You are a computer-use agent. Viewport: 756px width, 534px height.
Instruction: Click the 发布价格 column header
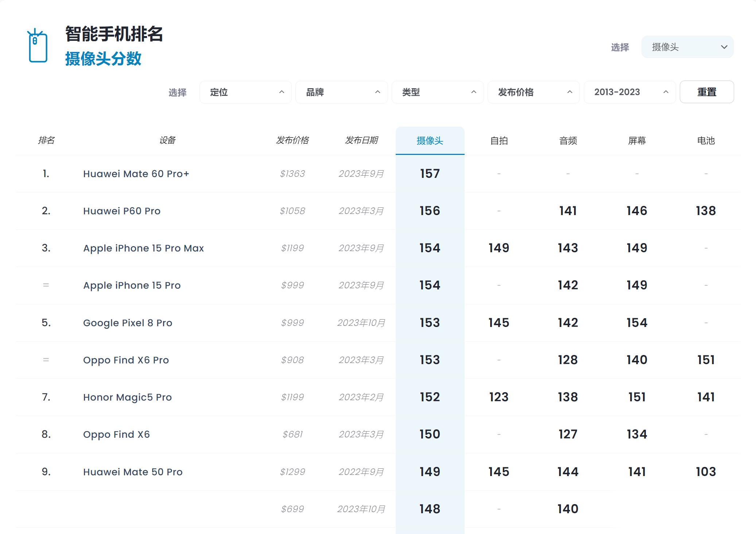tap(292, 140)
